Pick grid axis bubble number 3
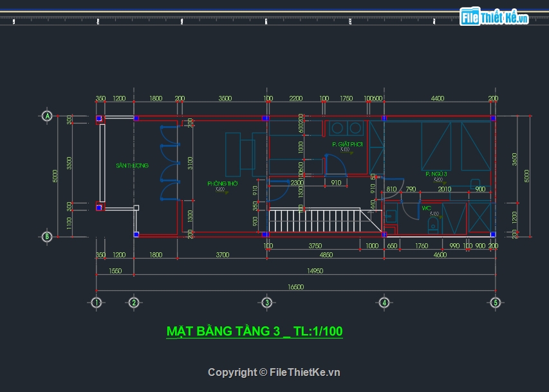The height and width of the screenshot is (392, 549). coord(266,302)
